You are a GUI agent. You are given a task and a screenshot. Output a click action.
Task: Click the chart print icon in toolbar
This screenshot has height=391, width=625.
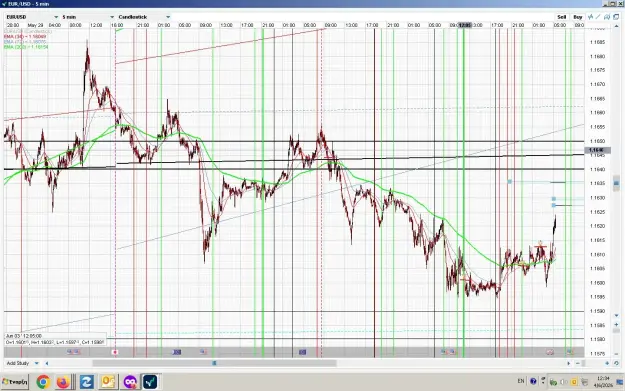coord(607,17)
